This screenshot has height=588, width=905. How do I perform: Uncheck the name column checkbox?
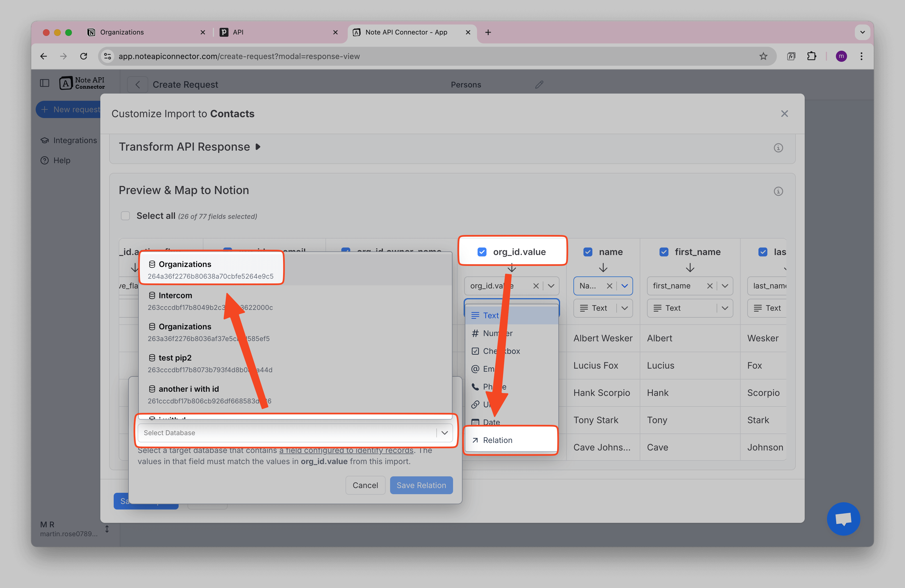pos(588,252)
